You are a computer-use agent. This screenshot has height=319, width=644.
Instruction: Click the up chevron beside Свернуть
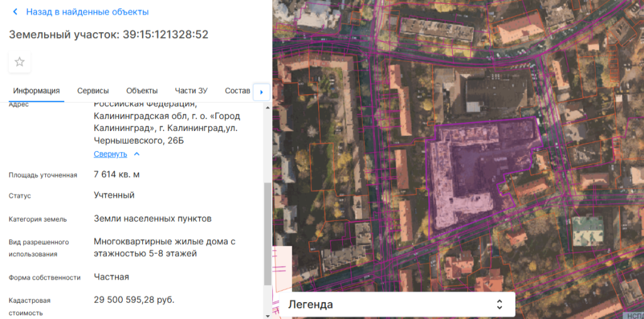click(x=137, y=154)
